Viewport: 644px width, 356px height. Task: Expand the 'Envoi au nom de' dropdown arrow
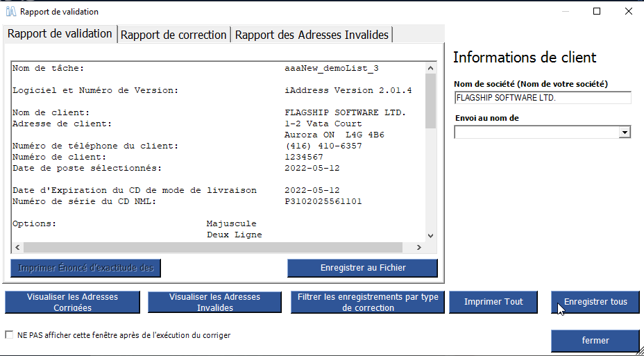[x=625, y=133]
